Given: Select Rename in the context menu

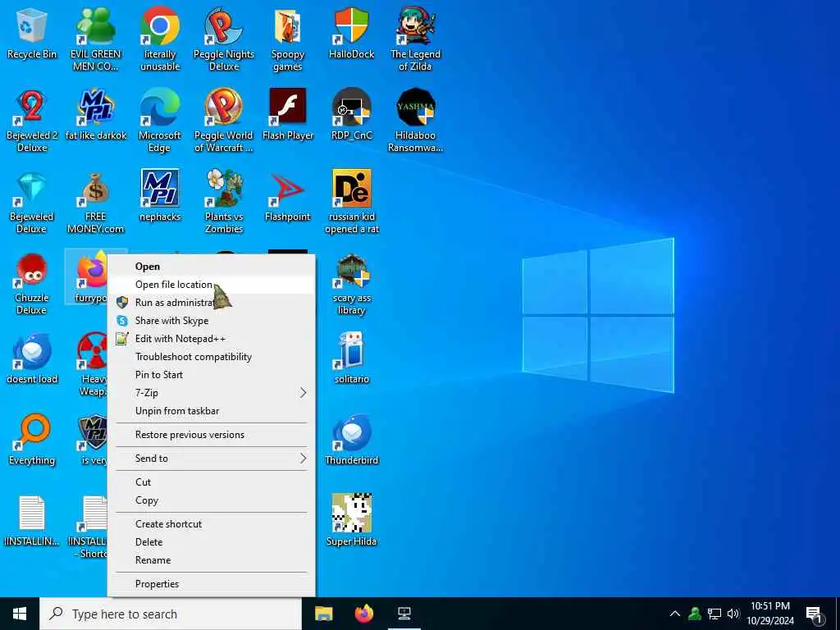Looking at the screenshot, I should pos(211,560).
